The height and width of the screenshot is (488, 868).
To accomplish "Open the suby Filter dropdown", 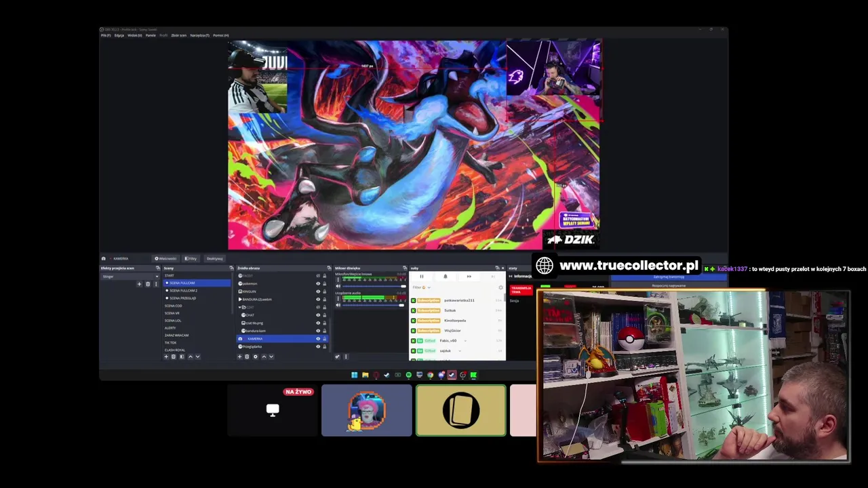I will coord(421,287).
